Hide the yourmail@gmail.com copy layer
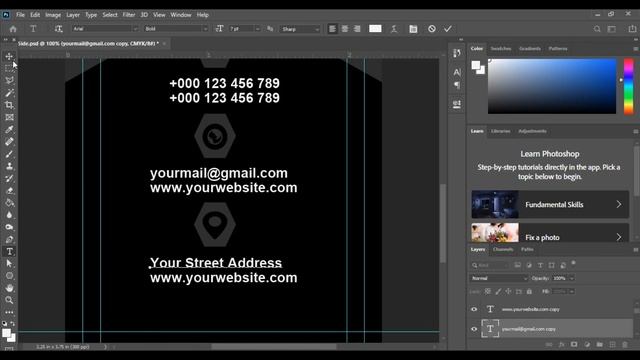 (474, 329)
